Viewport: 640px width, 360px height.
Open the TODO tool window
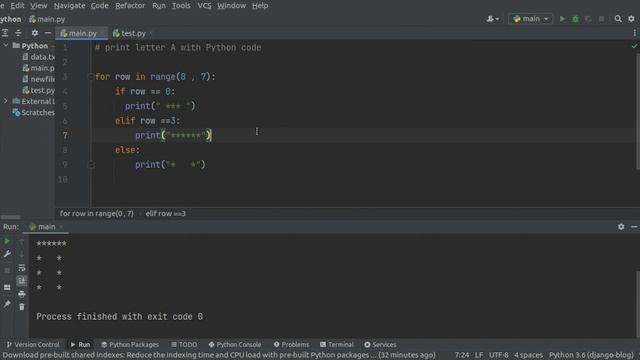coord(184,344)
